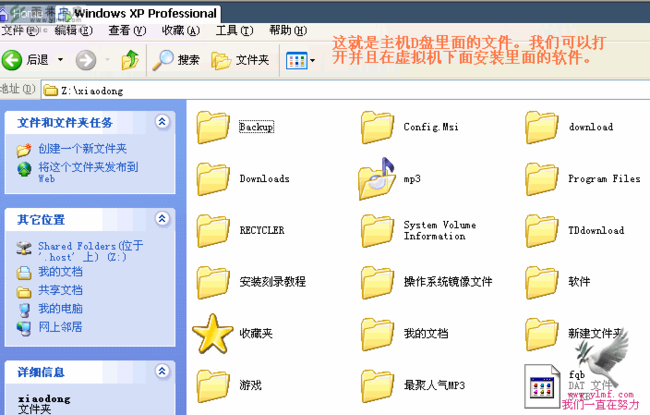Collapse the 详细信息 panel
Image resolution: width=650 pixels, height=415 pixels.
click(x=162, y=371)
